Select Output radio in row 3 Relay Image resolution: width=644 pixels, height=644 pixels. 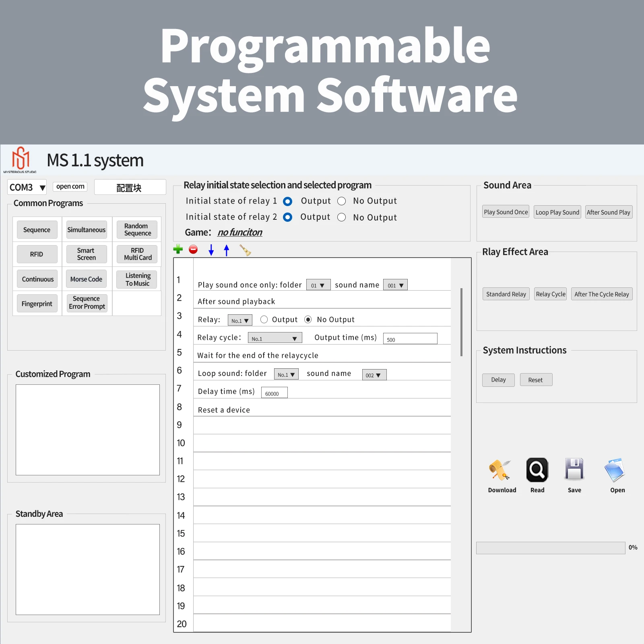[264, 320]
